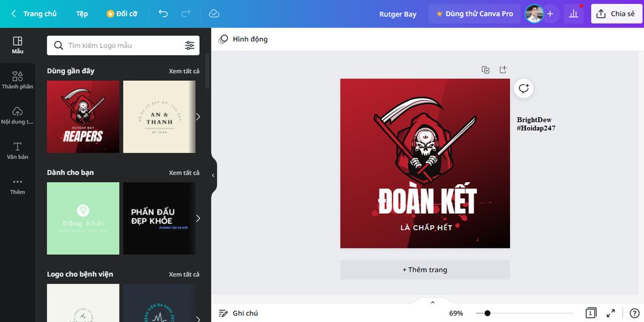644x322 pixels.
Task: Open Hình động animation options
Action: click(x=243, y=39)
